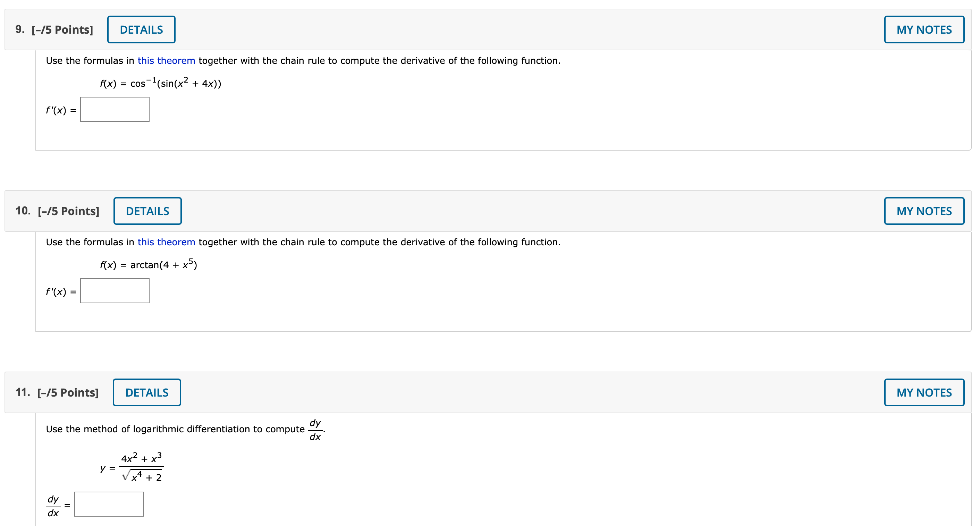
Task: Open the 'this theorem' link in question 9
Action: (166, 60)
